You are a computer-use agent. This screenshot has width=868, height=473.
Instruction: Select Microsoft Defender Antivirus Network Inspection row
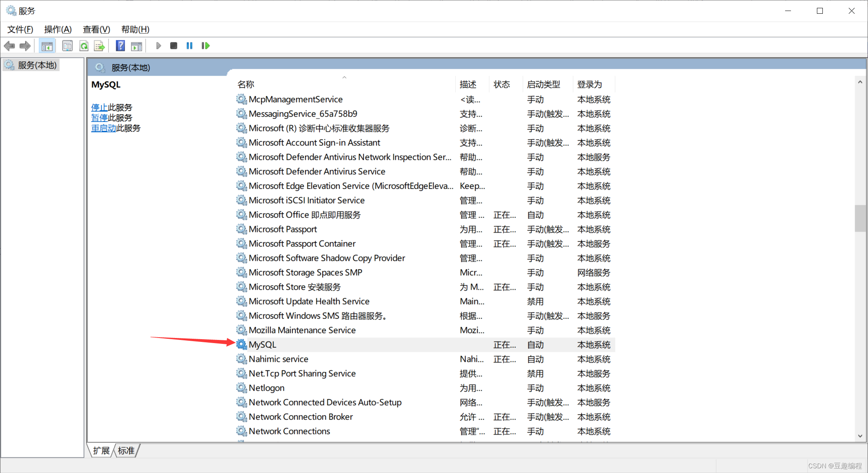click(x=425, y=157)
